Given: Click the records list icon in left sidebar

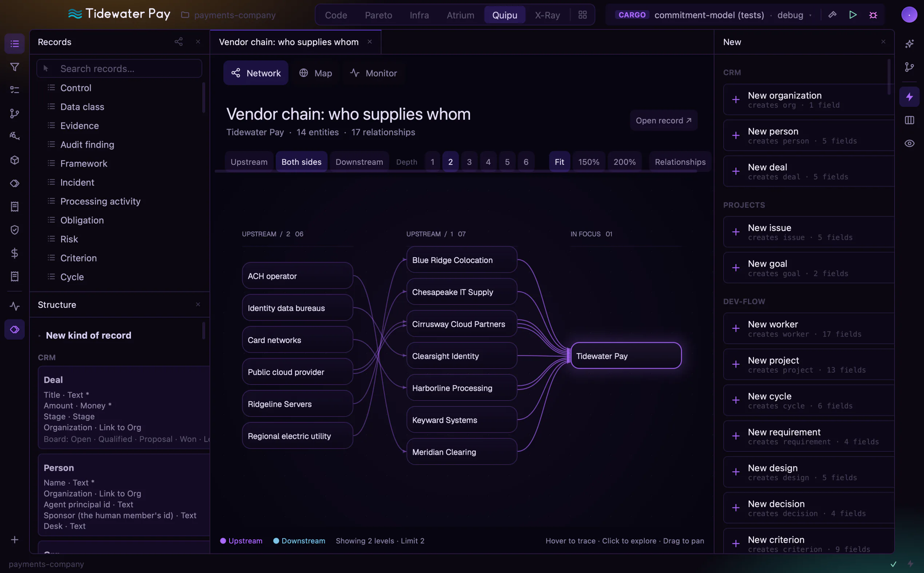Looking at the screenshot, I should 15,44.
